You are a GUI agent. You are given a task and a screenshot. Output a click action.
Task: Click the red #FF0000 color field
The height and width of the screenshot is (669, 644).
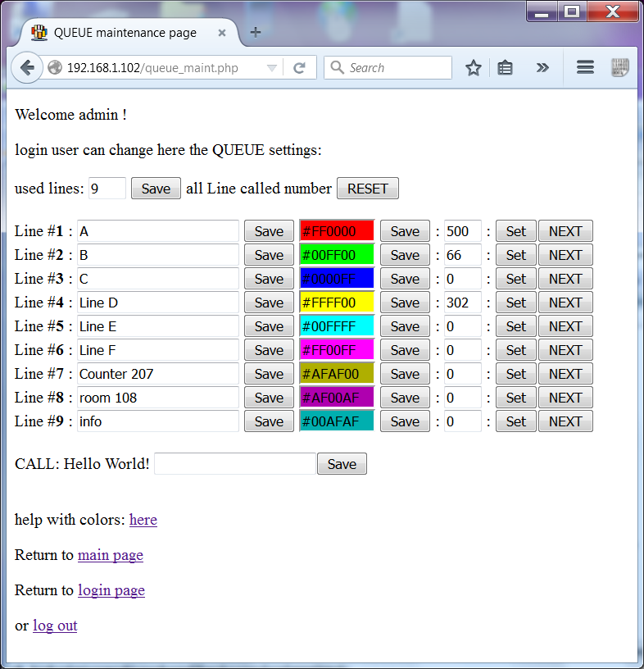[338, 231]
